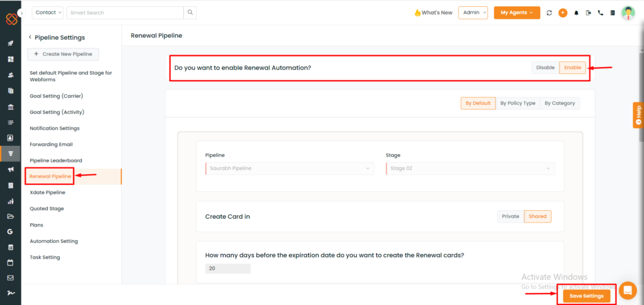Open Notification Settings
The height and width of the screenshot is (305, 644).
click(55, 128)
